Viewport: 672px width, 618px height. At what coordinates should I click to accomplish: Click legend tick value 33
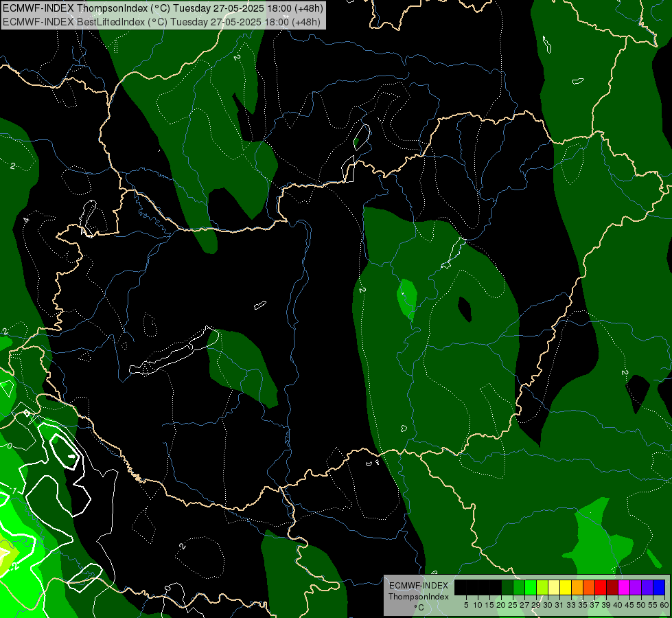(x=571, y=605)
